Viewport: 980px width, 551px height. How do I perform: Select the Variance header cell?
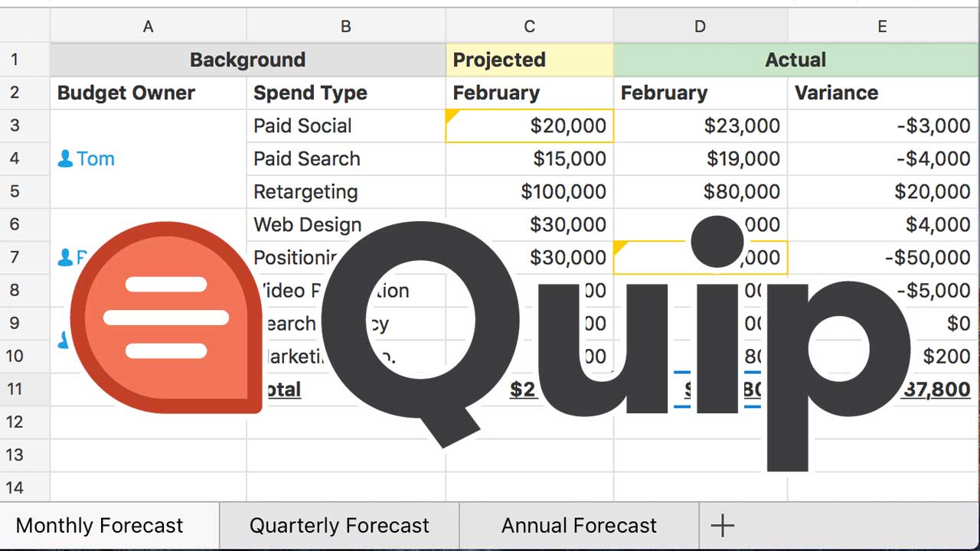tap(884, 93)
